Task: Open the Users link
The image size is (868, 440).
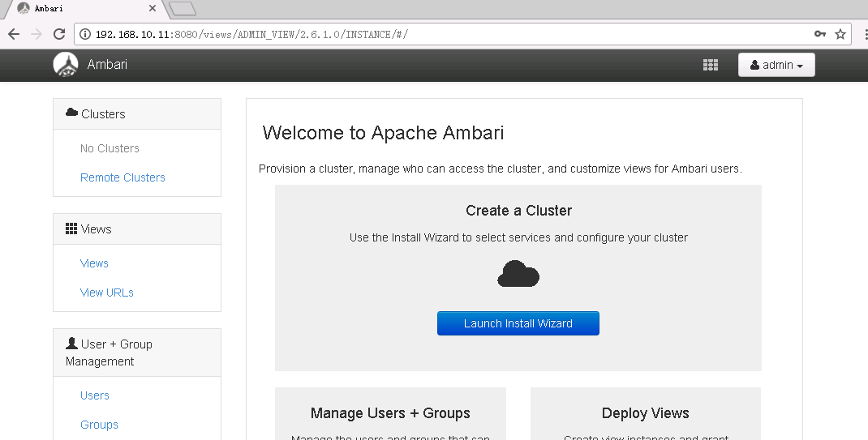Action: click(95, 395)
